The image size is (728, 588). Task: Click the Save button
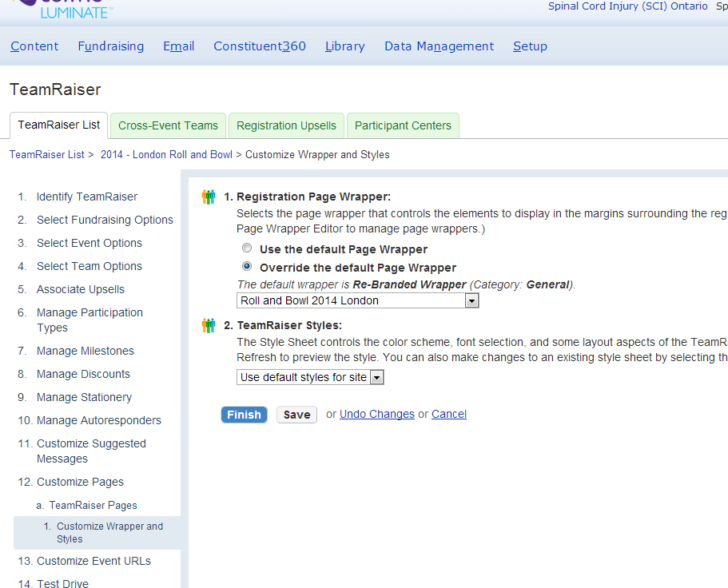coord(296,415)
